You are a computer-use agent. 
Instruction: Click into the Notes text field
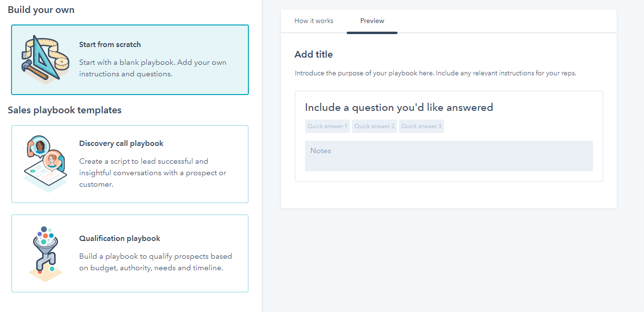(x=449, y=156)
